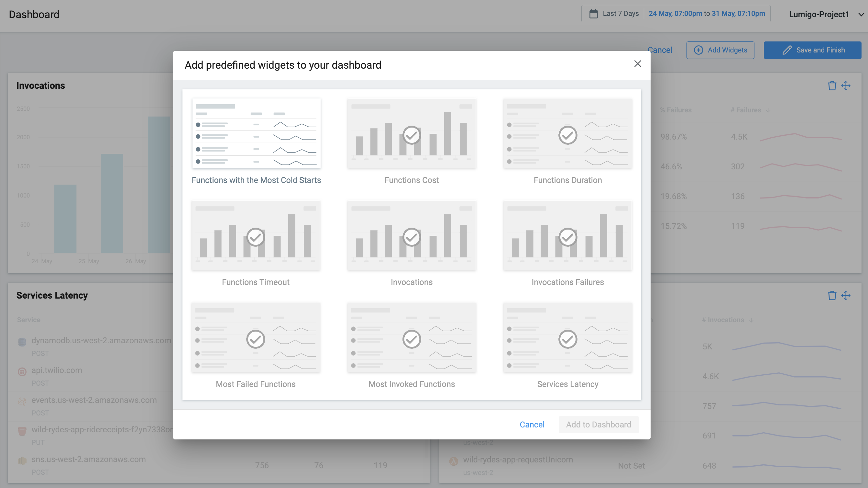Toggle the Functions Cost widget checkmark
Screen dimensions: 868x488
tap(412, 135)
